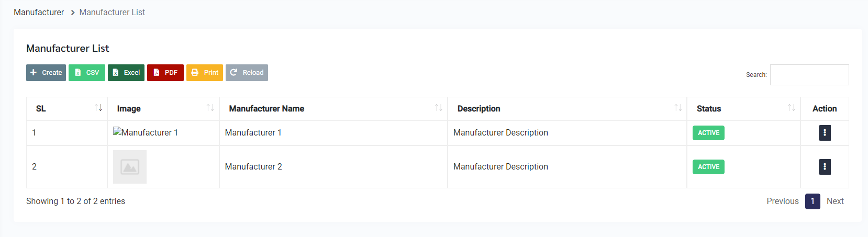Open Manufacturer breadcrumb link

click(39, 12)
